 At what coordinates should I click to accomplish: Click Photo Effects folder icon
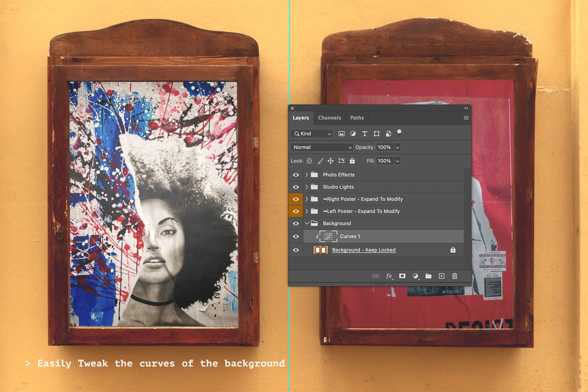314,175
